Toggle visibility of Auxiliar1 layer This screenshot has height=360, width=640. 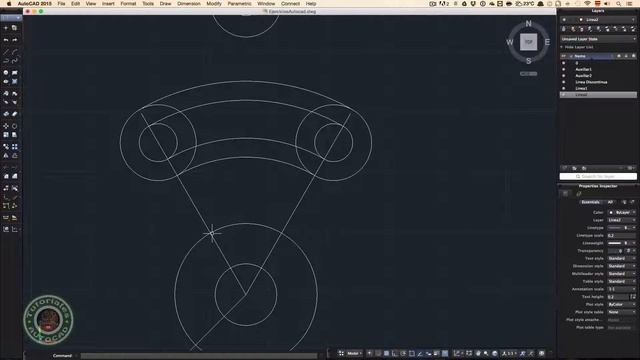564,69
